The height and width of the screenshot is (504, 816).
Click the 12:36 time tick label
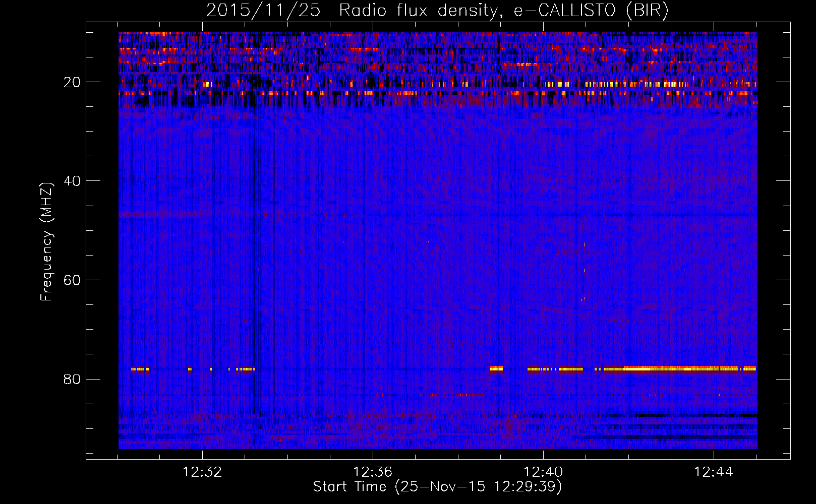(373, 472)
